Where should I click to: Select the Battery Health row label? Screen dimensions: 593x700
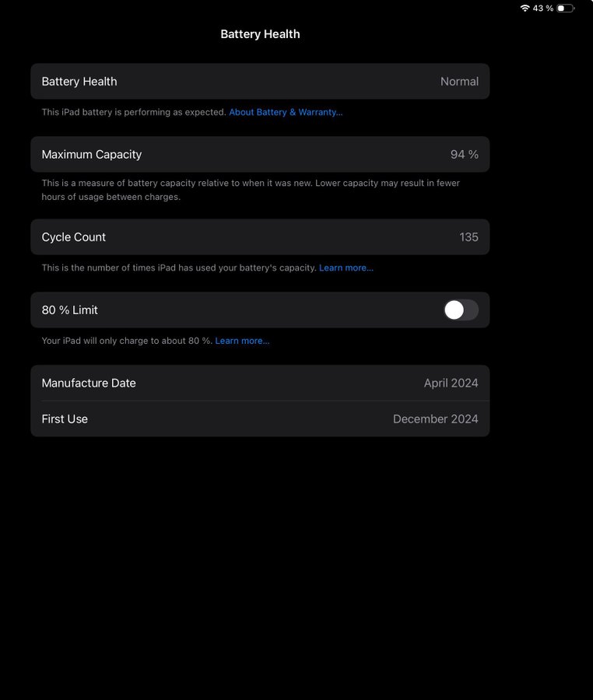click(x=79, y=82)
